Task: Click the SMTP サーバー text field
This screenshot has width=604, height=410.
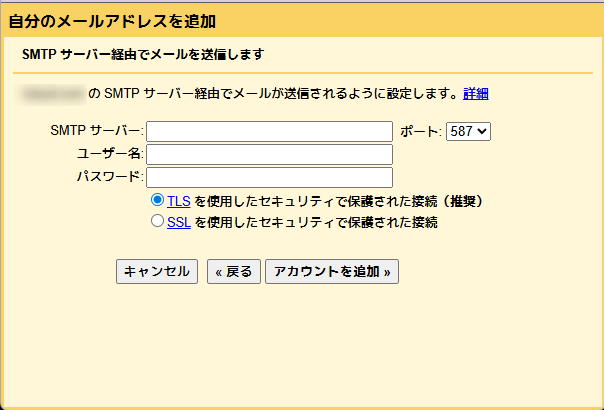Action: click(269, 132)
